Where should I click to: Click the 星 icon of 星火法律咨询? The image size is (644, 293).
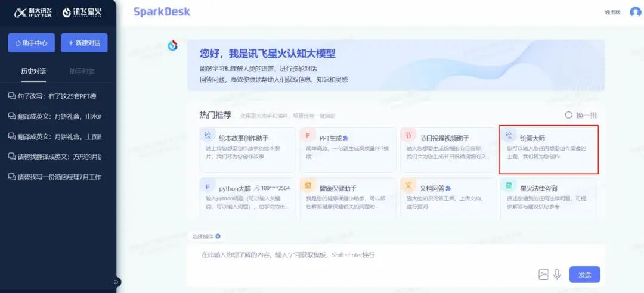[509, 185]
